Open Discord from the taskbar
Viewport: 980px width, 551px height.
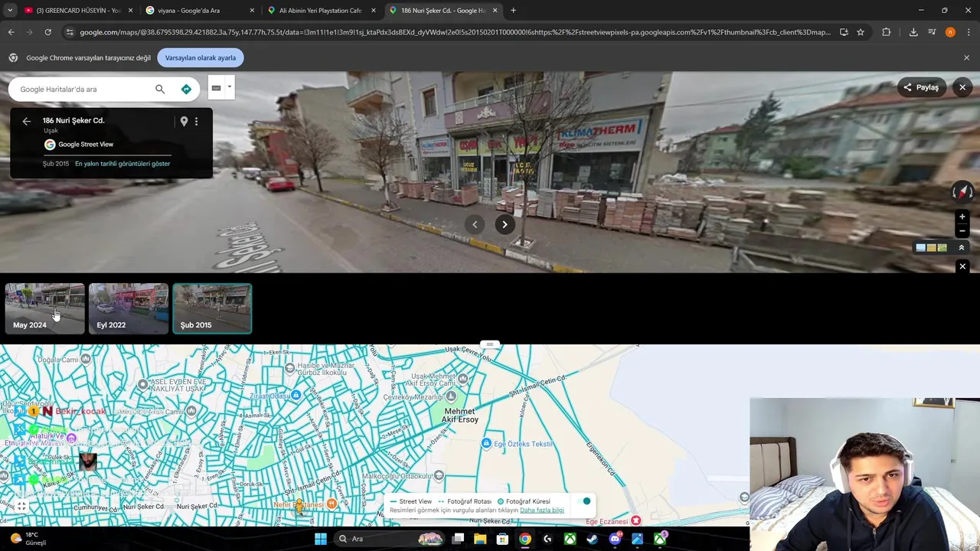615,539
